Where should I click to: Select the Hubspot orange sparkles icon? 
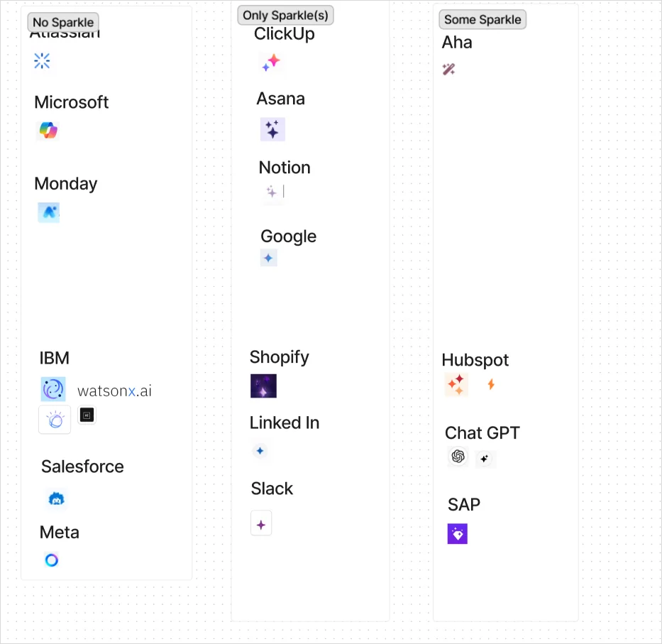click(x=456, y=384)
